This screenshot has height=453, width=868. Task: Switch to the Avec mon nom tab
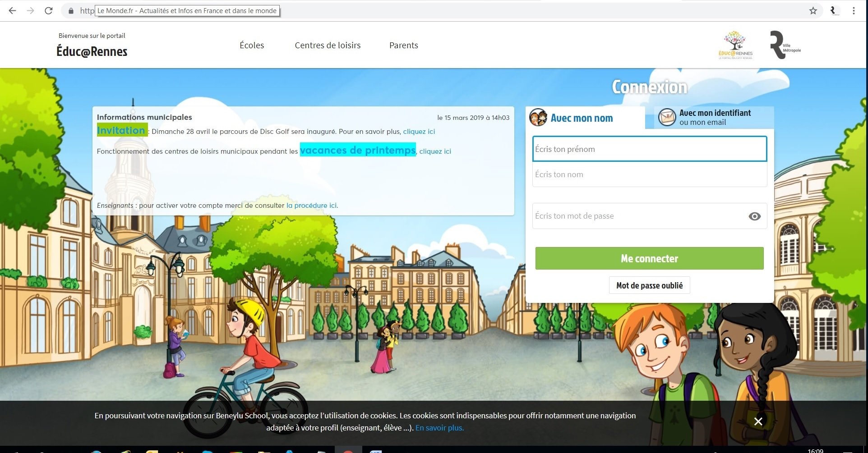[x=585, y=118]
